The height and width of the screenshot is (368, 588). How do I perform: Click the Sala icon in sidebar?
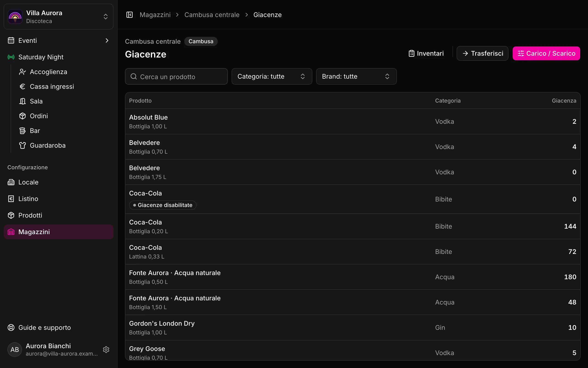coord(22,101)
